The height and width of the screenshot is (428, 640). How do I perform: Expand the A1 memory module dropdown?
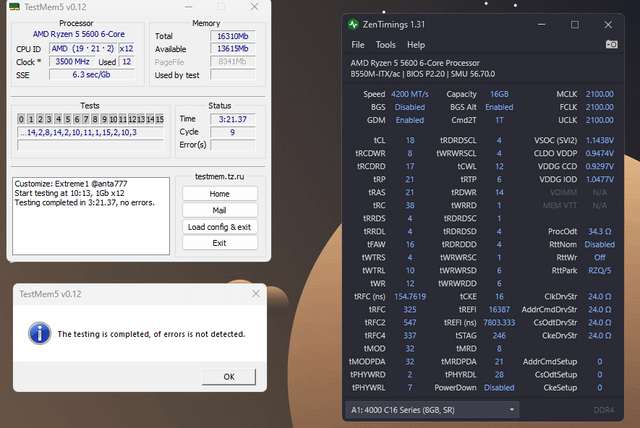point(432,410)
